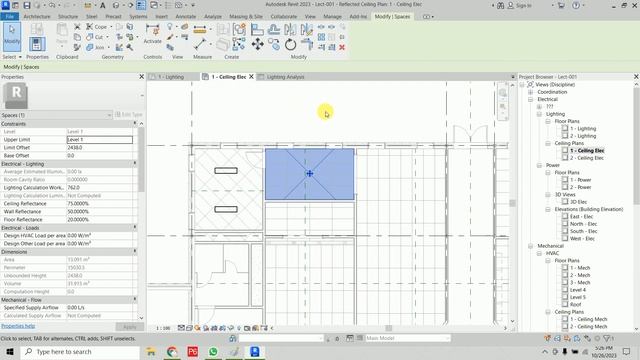Open File Explorer from the taskbar
Viewport: 640px width, 360px height.
point(151,351)
